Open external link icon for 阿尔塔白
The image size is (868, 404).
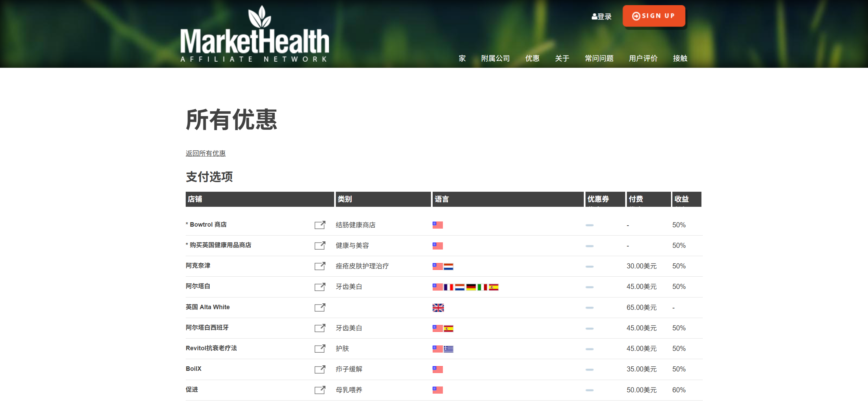(320, 287)
